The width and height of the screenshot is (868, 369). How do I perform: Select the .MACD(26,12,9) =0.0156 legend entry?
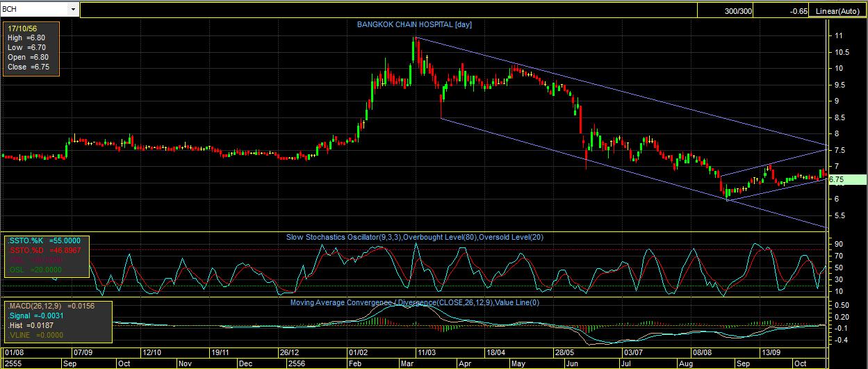[51, 306]
